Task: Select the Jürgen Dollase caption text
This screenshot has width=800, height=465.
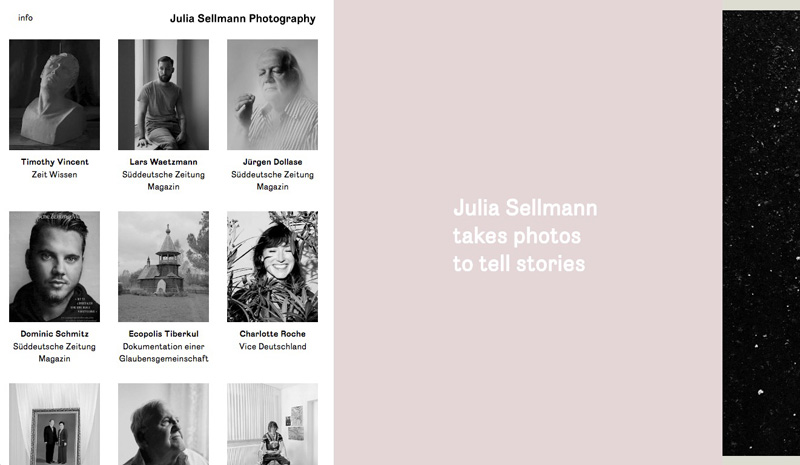Action: pyautogui.click(x=272, y=162)
